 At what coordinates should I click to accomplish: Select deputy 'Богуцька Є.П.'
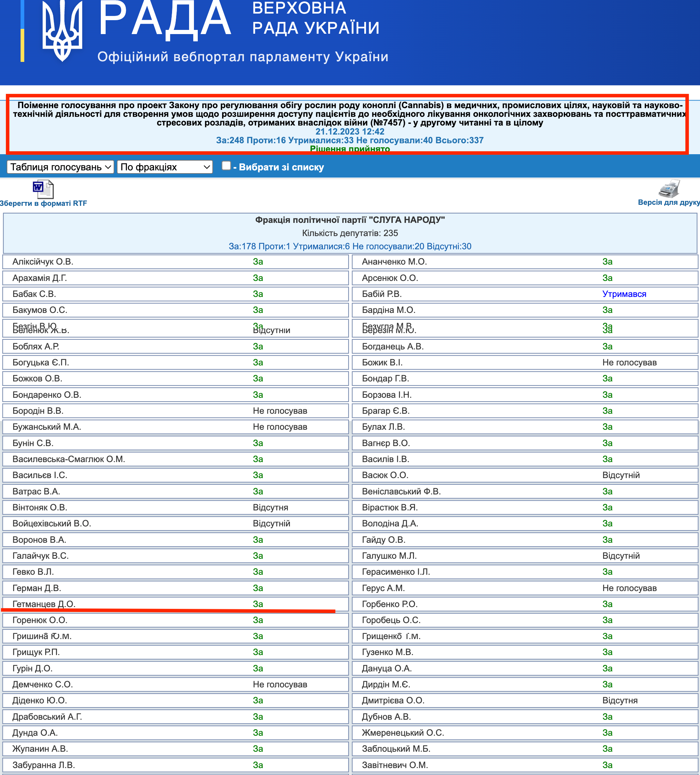click(41, 363)
